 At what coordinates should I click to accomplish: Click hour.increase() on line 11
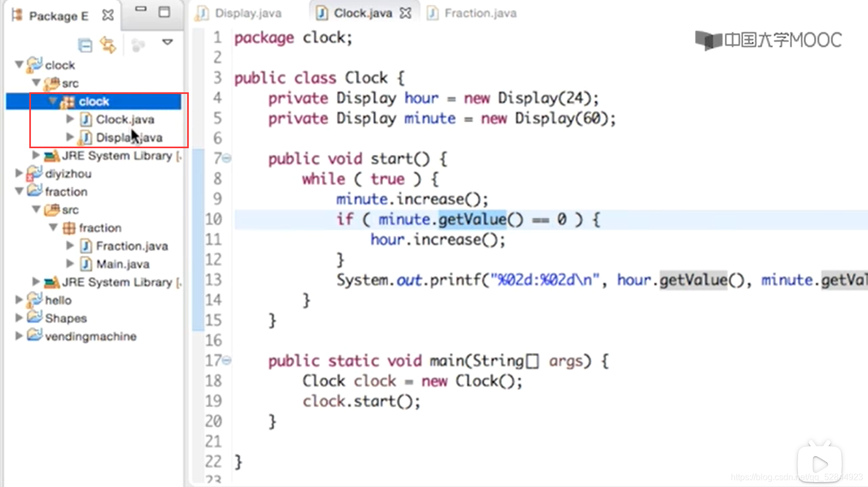438,239
